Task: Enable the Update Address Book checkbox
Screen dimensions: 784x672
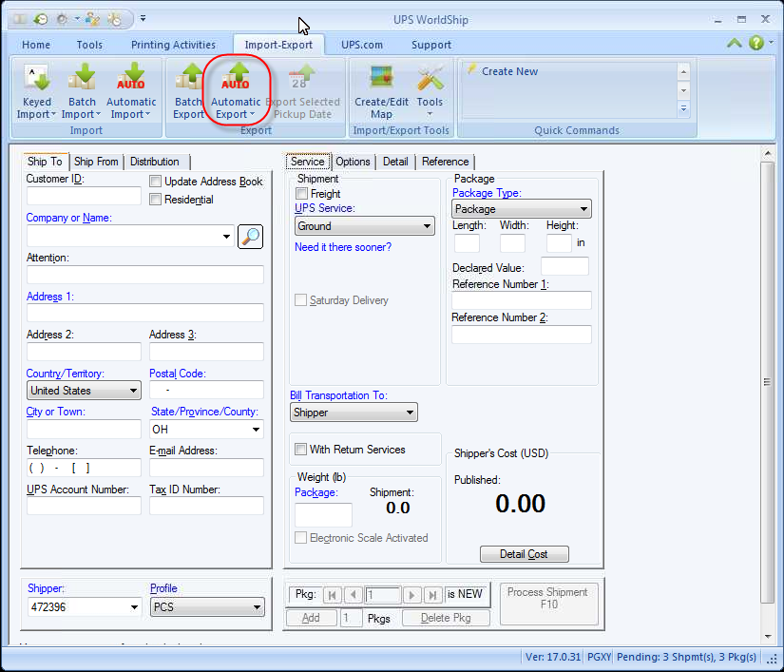Action: coord(156,182)
